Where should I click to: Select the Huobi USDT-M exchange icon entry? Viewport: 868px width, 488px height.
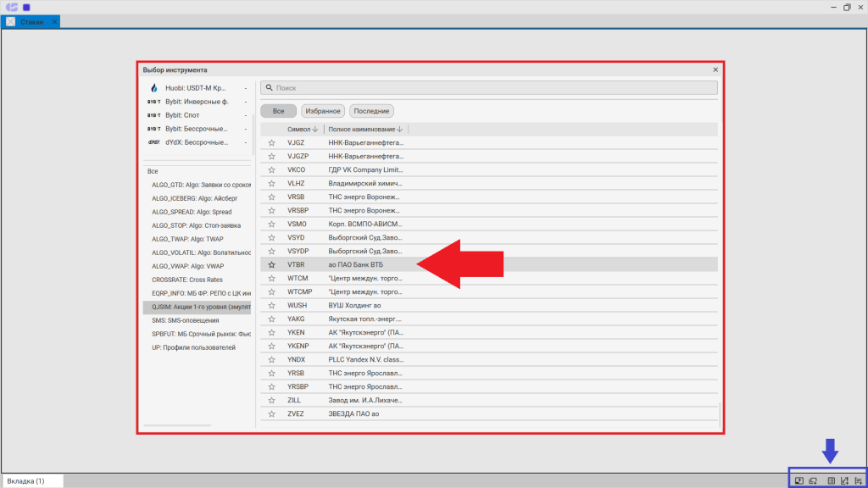pyautogui.click(x=154, y=88)
